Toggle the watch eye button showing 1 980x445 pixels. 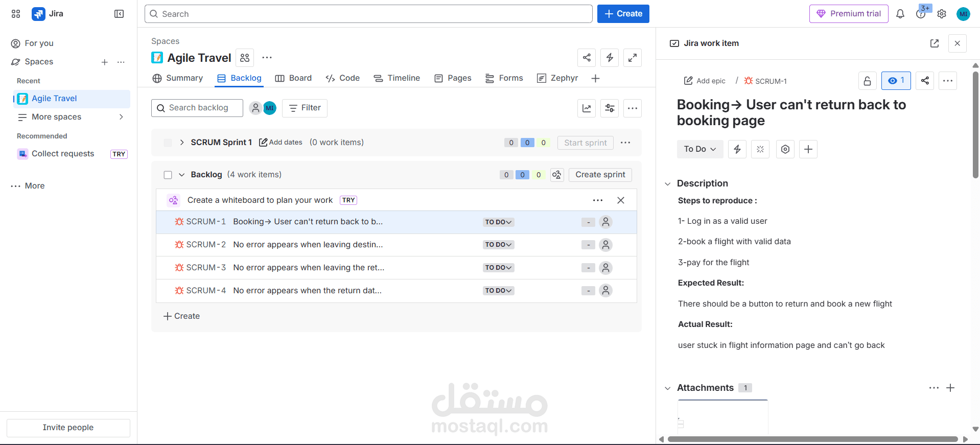click(896, 81)
